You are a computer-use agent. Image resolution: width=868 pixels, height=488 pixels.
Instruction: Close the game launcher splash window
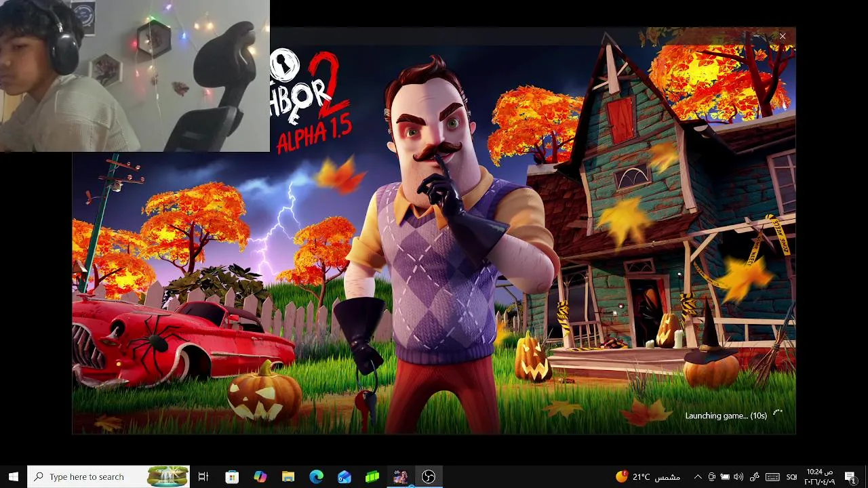click(x=783, y=36)
